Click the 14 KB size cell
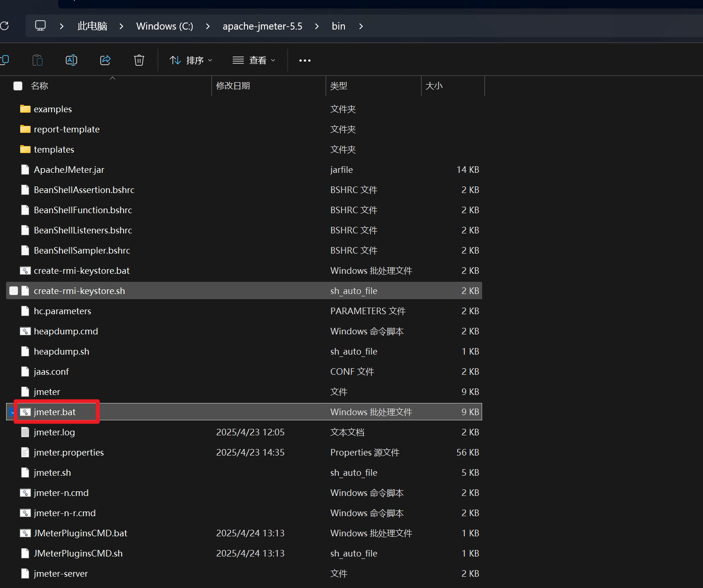This screenshot has height=588, width=703. 468,170
